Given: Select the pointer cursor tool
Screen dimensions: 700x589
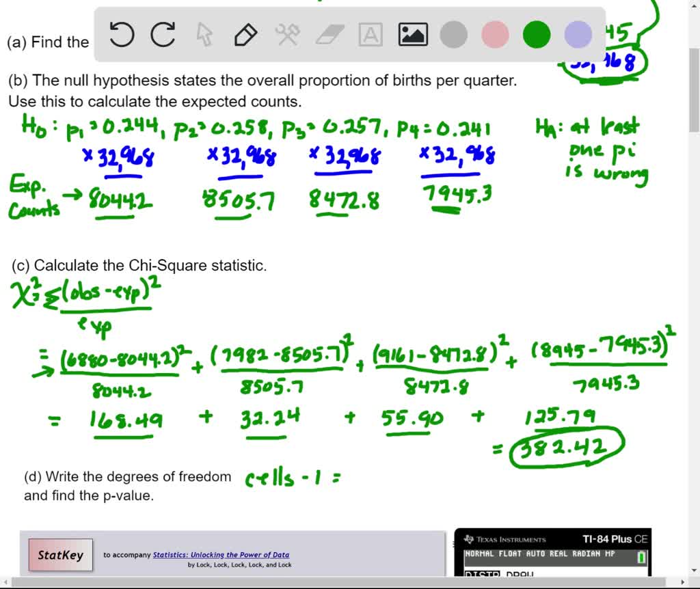Looking at the screenshot, I should (x=204, y=35).
